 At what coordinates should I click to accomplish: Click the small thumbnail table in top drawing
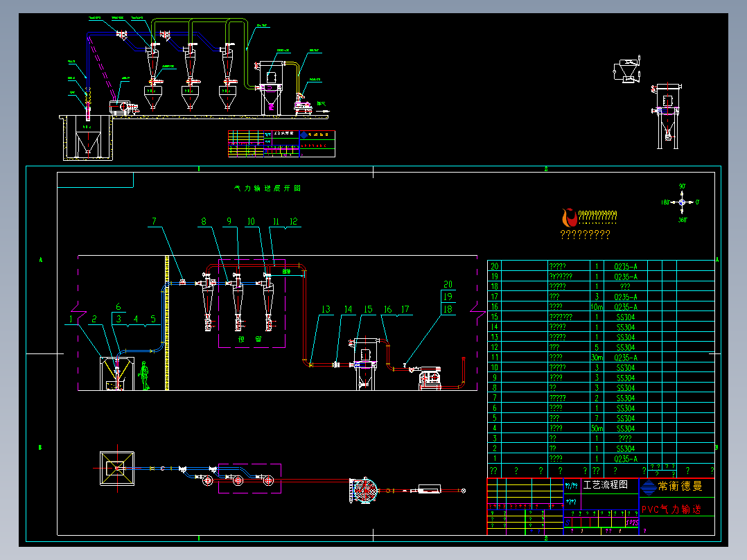click(x=281, y=143)
